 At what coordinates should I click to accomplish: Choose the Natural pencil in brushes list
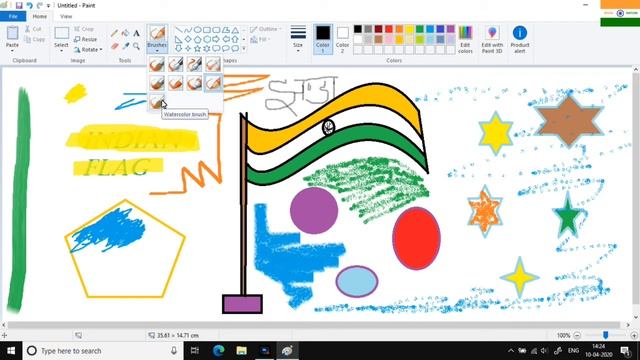213,83
